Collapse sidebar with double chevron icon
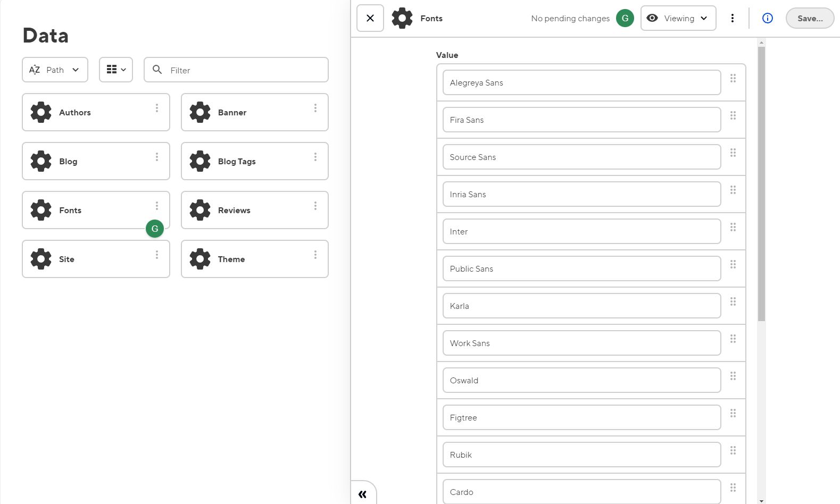This screenshot has height=504, width=840. point(363,494)
